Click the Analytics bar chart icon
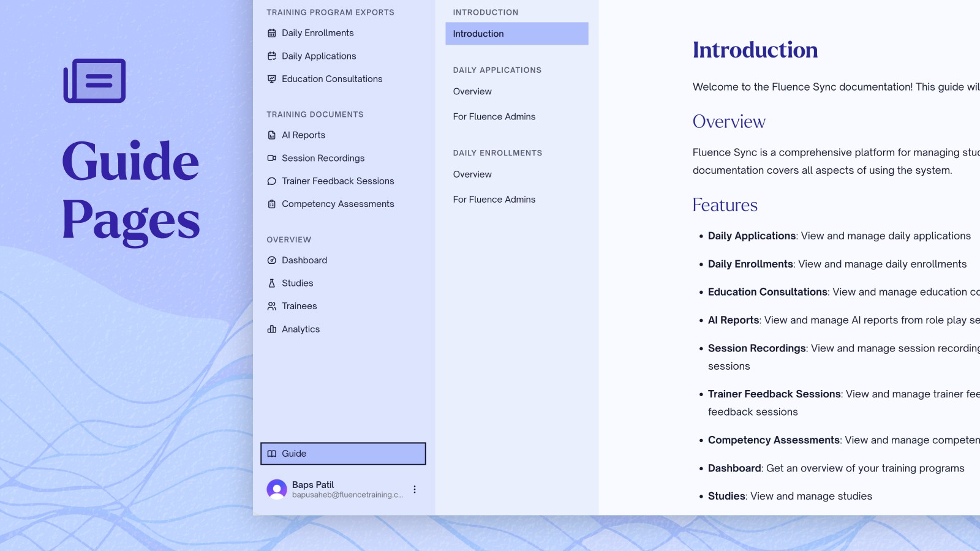The height and width of the screenshot is (551, 980). 272,329
